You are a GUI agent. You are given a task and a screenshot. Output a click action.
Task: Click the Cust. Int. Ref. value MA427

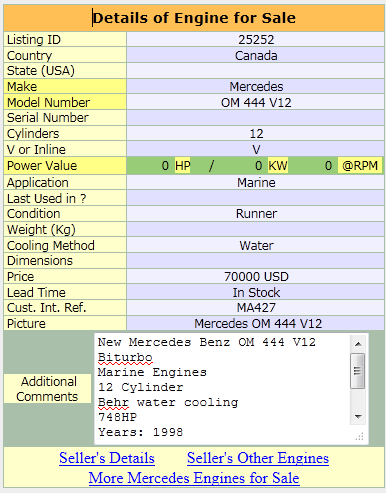[256, 308]
